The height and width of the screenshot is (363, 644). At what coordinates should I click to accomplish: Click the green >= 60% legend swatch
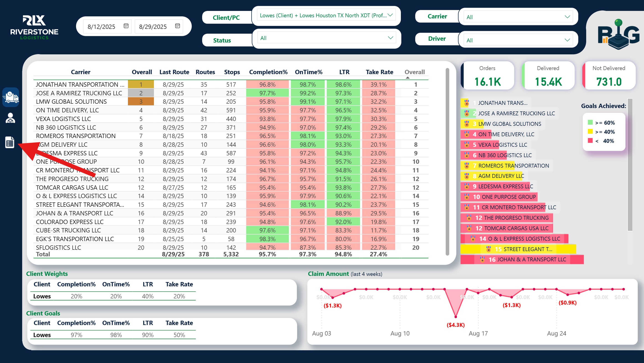pyautogui.click(x=590, y=122)
